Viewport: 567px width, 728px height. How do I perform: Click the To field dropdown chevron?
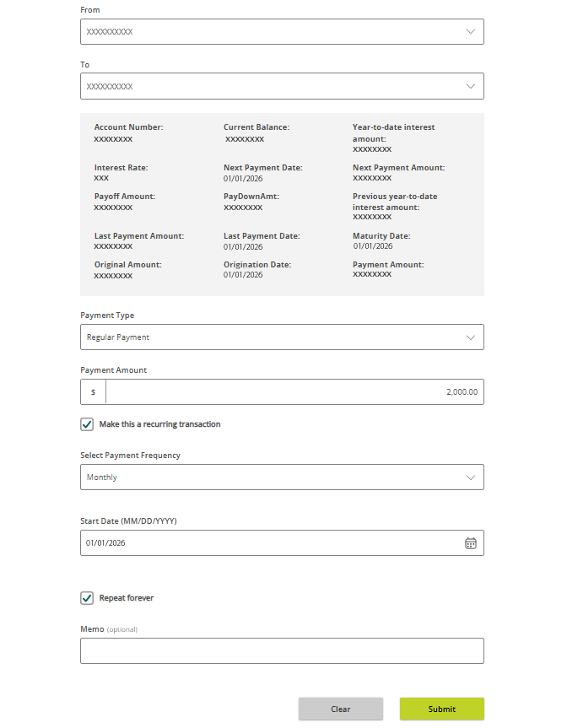click(x=471, y=86)
